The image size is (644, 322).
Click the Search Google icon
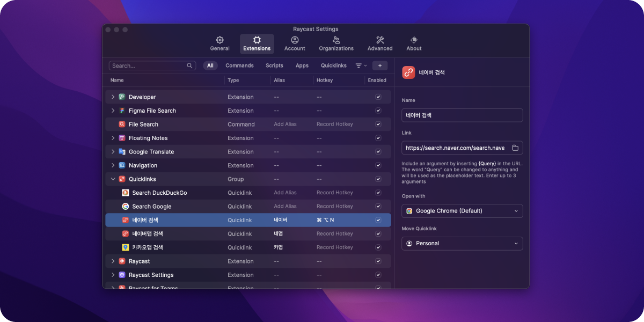click(125, 207)
